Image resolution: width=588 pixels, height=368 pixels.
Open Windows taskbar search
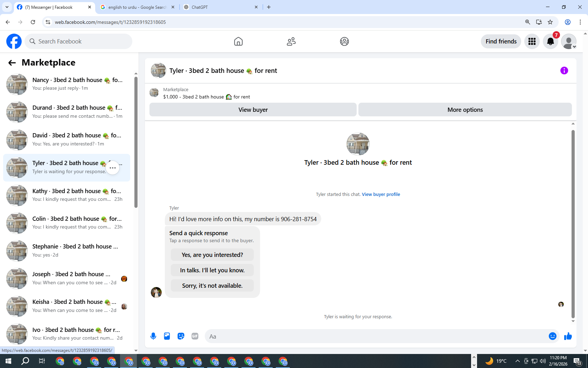[25, 361]
